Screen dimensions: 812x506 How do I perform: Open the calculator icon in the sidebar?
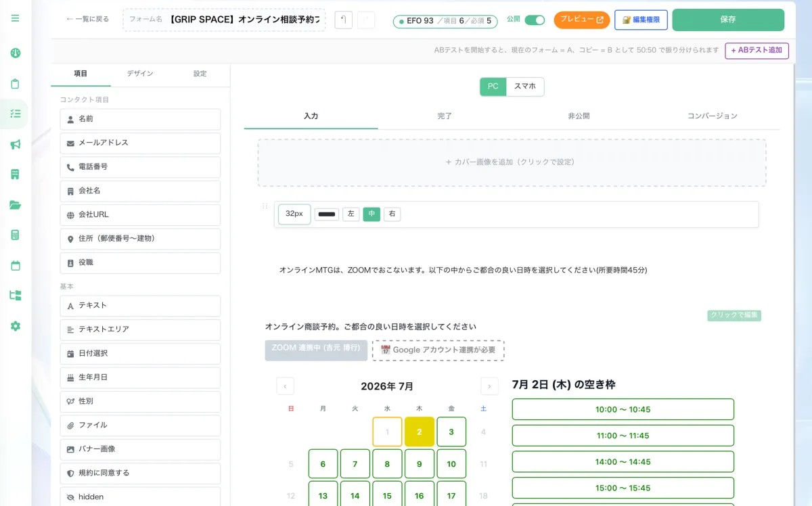point(16,235)
